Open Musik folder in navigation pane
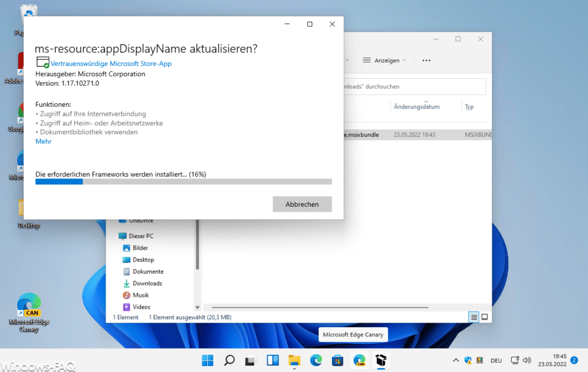This screenshot has height=372, width=588. click(x=136, y=295)
